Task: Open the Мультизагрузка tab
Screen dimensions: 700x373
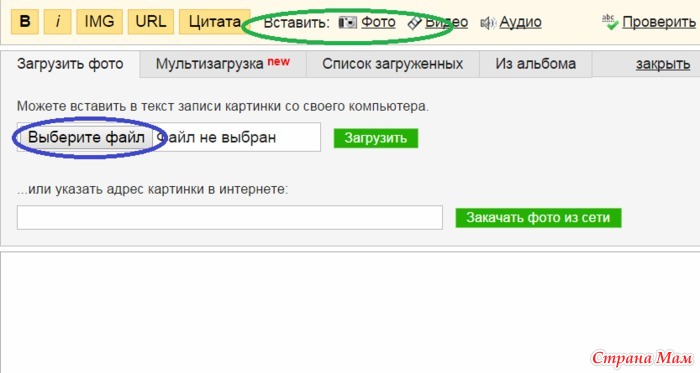Action: pos(223,64)
